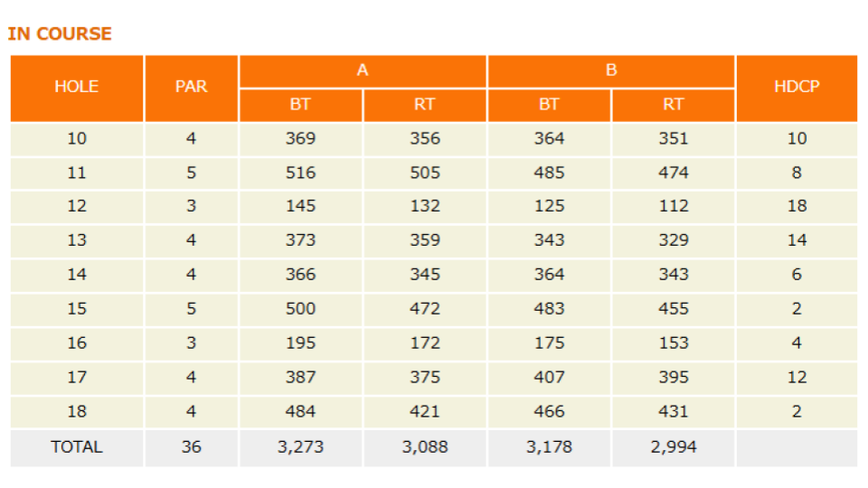
Task: Select the PAR column header
Action: pos(191,88)
